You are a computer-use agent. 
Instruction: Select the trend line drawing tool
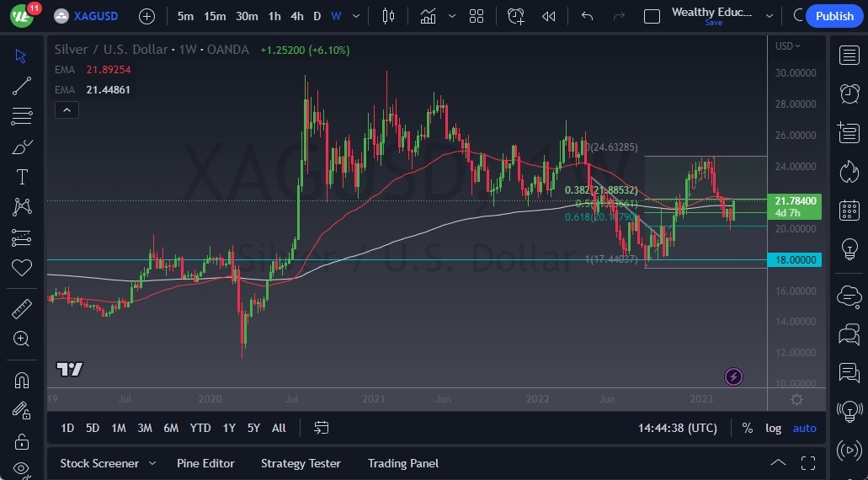[22, 87]
